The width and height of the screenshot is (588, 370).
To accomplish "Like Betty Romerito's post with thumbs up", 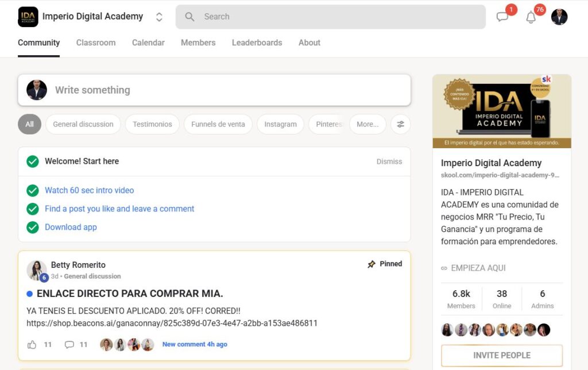I will pyautogui.click(x=32, y=345).
